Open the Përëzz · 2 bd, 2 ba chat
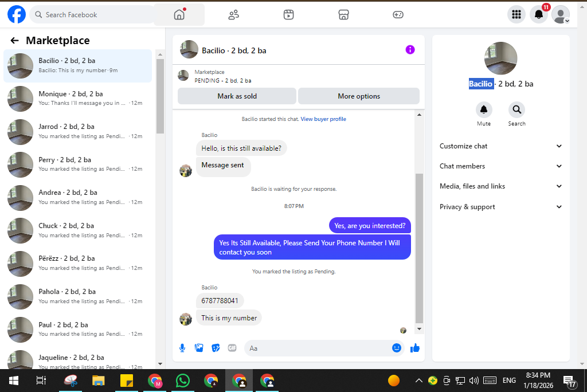This screenshot has height=392, width=587. click(x=78, y=263)
